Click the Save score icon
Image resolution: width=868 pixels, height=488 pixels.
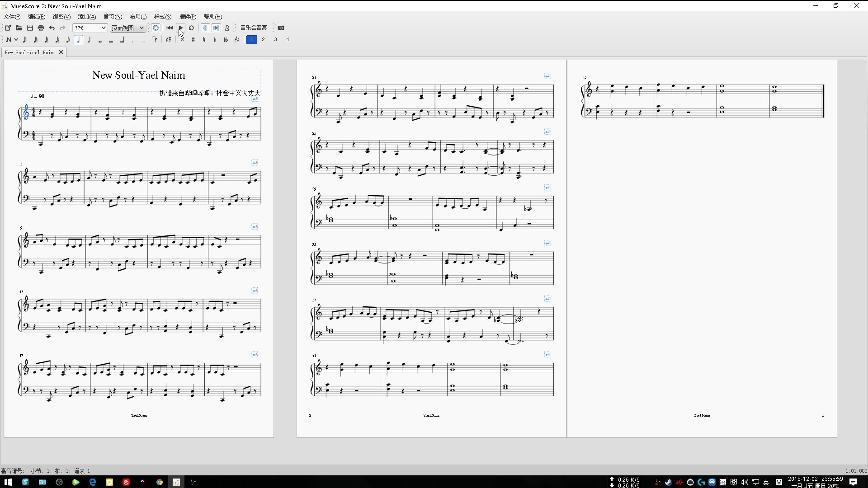pos(30,28)
